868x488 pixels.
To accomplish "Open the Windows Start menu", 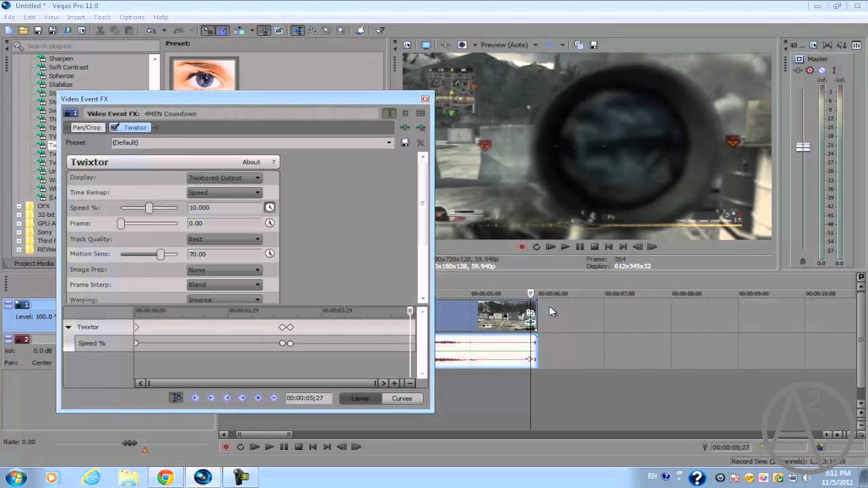I will tap(14, 477).
